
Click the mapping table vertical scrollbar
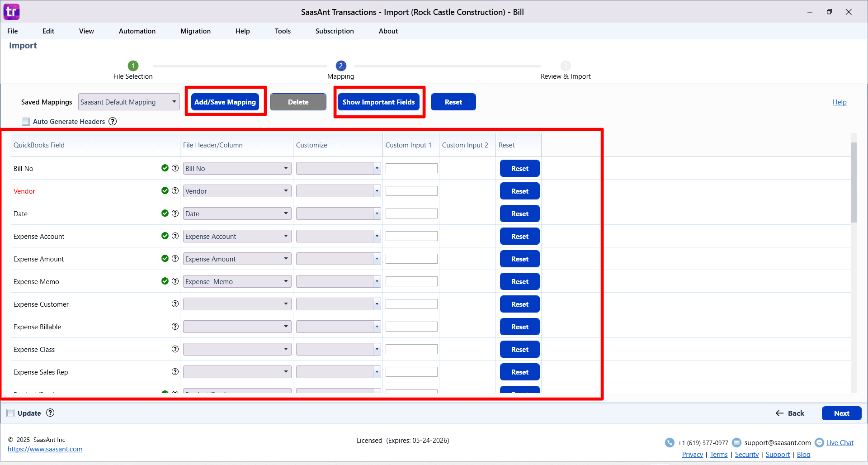[x=854, y=183]
